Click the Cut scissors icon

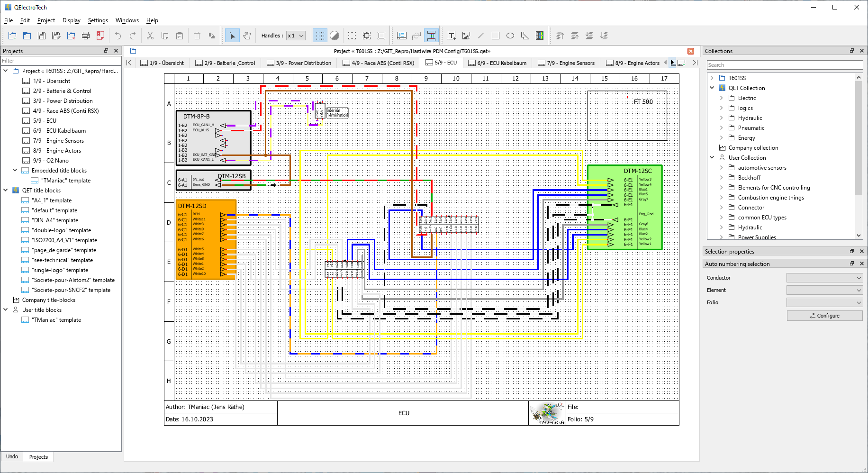[150, 36]
